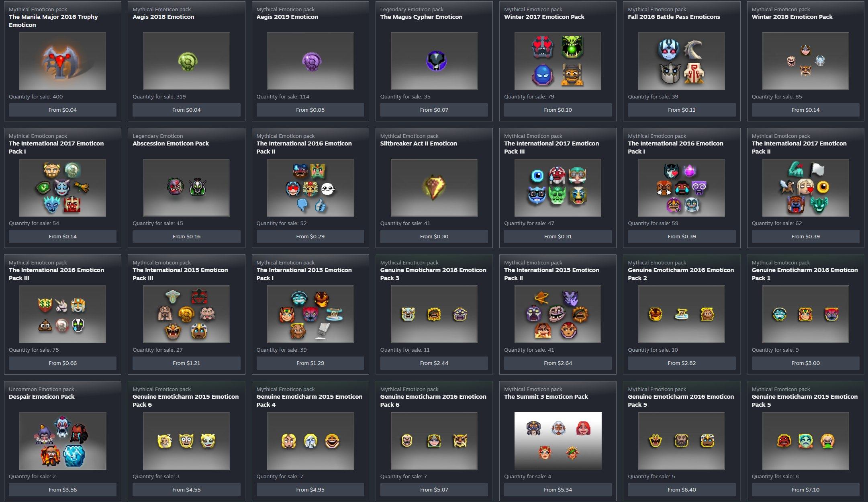Viewport: 868px width, 502px height.
Task: Click the From $2.82 price button
Action: [x=682, y=363]
